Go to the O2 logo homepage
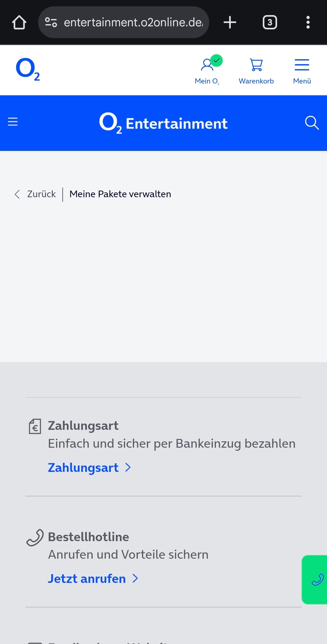This screenshot has height=644, width=327. point(28,69)
